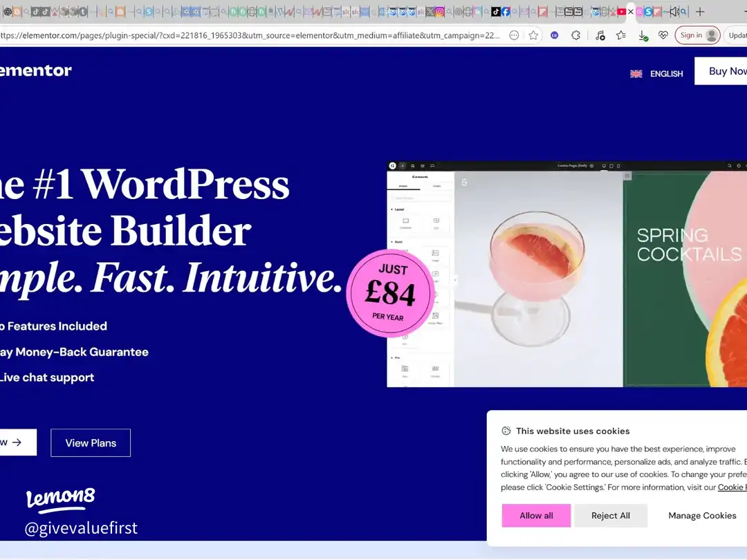This screenshot has height=560, width=747.
Task: Open Browser essentials heart icon
Action: [663, 35]
